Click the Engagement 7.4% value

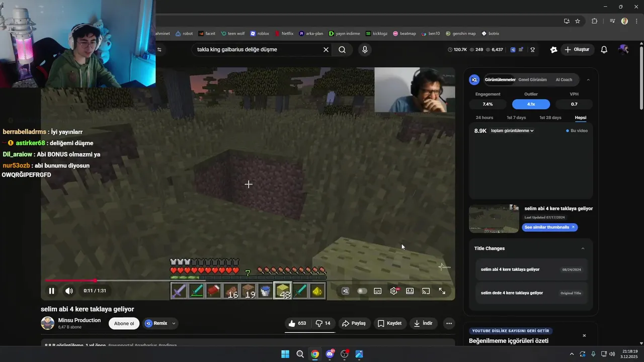[x=488, y=104]
